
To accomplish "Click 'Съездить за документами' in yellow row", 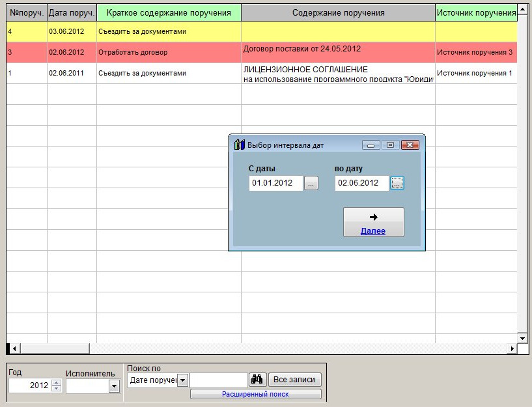I will pos(169,31).
